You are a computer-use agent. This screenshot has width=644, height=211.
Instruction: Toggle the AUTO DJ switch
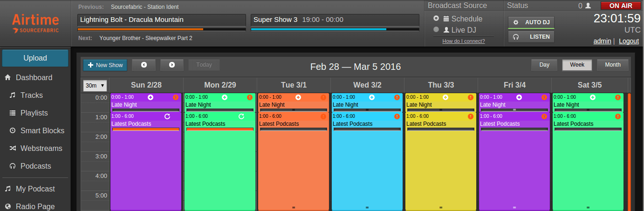(x=531, y=22)
